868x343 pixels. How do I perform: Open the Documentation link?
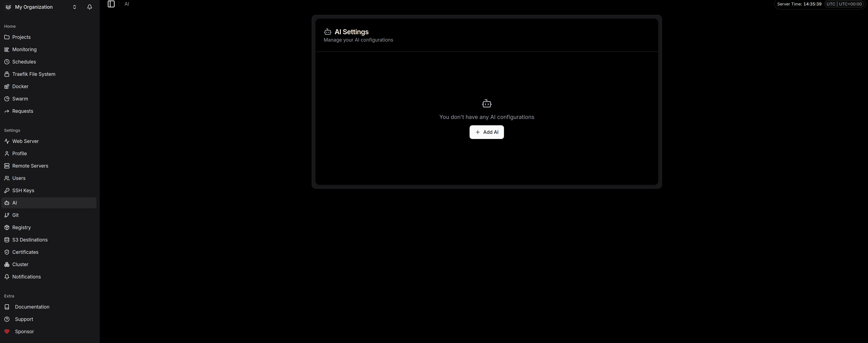[x=32, y=307]
